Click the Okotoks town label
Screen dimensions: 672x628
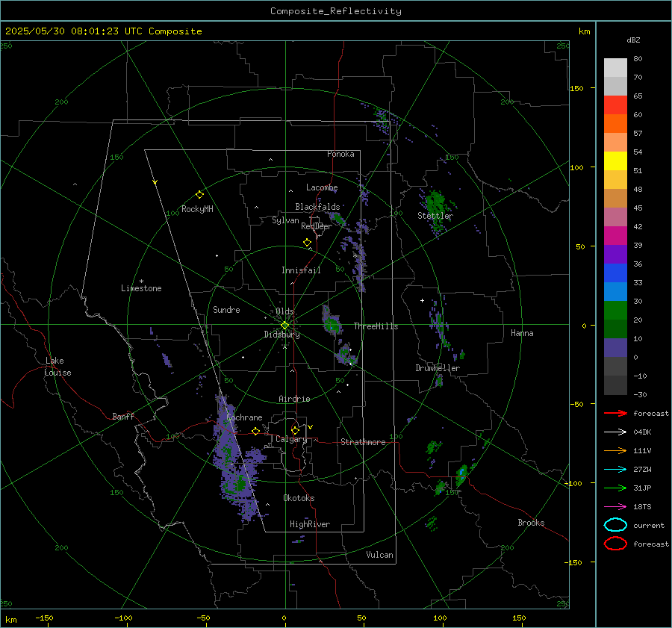299,498
